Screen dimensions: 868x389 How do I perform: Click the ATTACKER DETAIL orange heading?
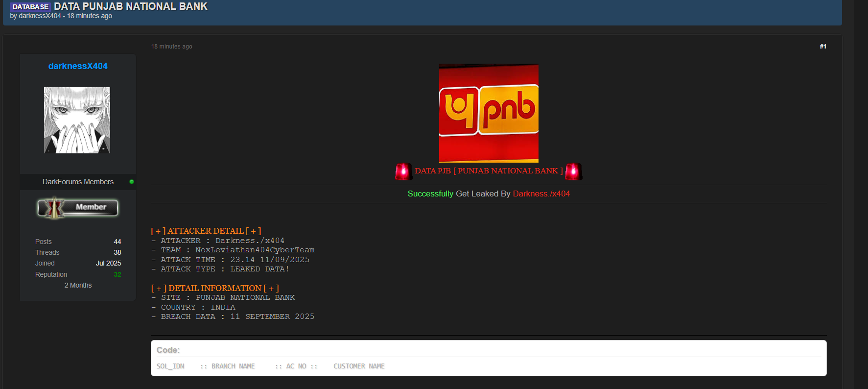206,231
